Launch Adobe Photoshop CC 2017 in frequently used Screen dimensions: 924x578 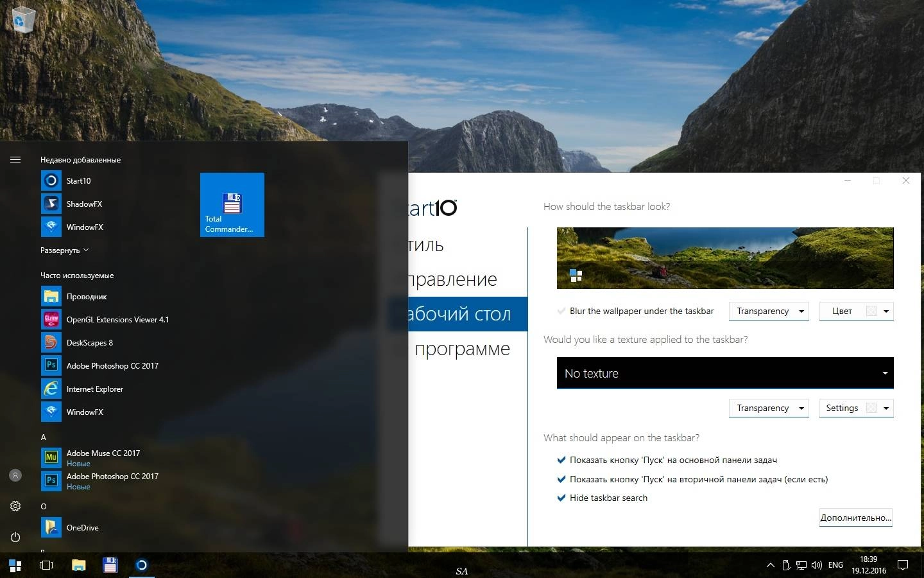(99, 365)
